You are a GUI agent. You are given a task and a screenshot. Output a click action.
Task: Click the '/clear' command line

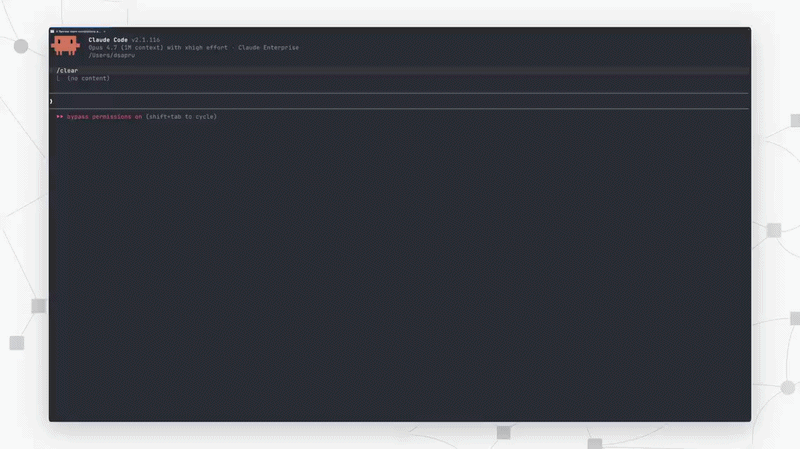point(399,70)
